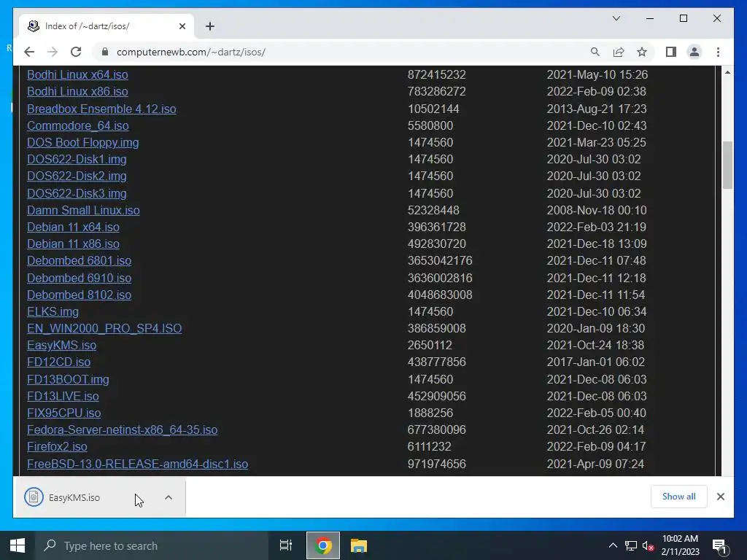The width and height of the screenshot is (747, 560).
Task: Download DOS622-Disk1.img
Action: (77, 159)
